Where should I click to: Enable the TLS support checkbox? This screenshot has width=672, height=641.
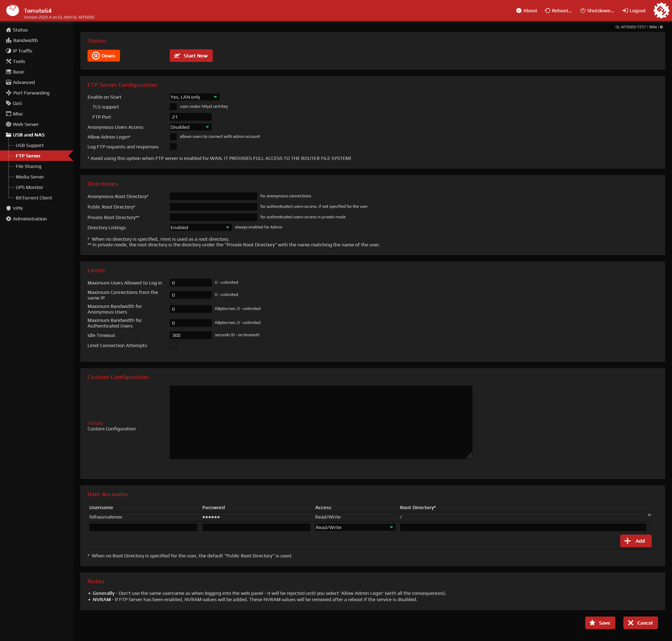tap(173, 106)
